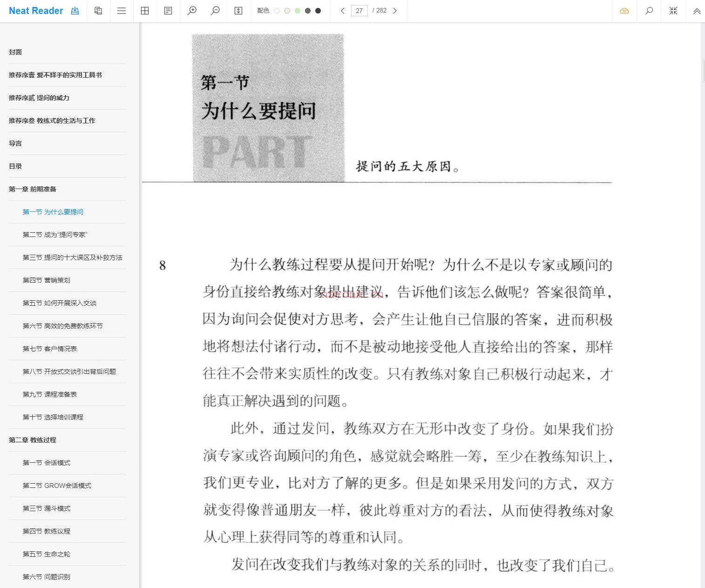Viewport: 705px width, 588px height.
Task: Open 目录 entry
Action: [15, 166]
